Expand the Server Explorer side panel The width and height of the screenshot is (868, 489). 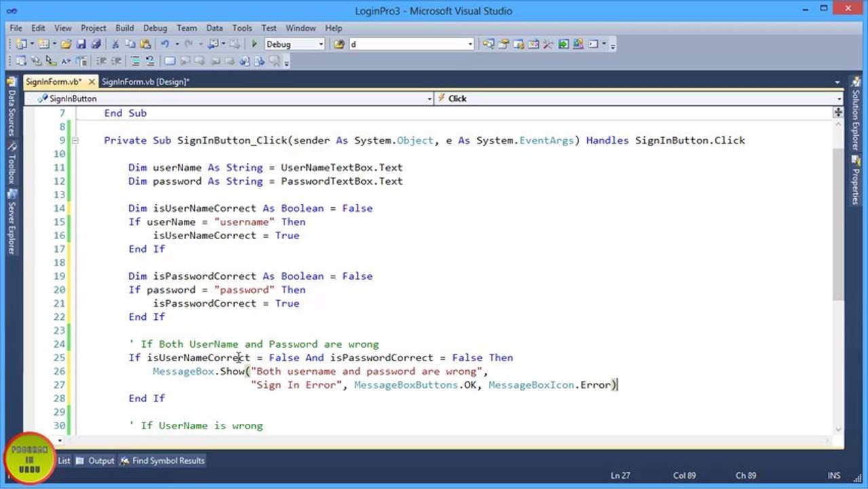coord(11,221)
